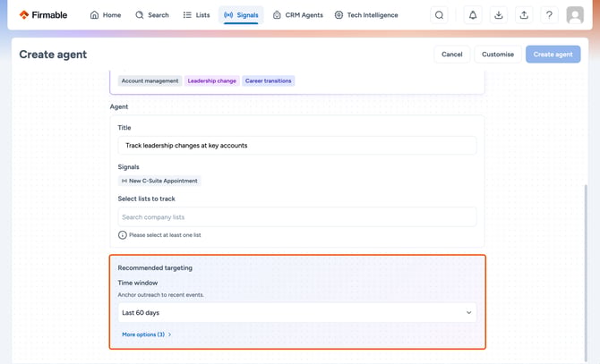The height and width of the screenshot is (364, 600).
Task: Open the Home nav item
Action: click(106, 15)
